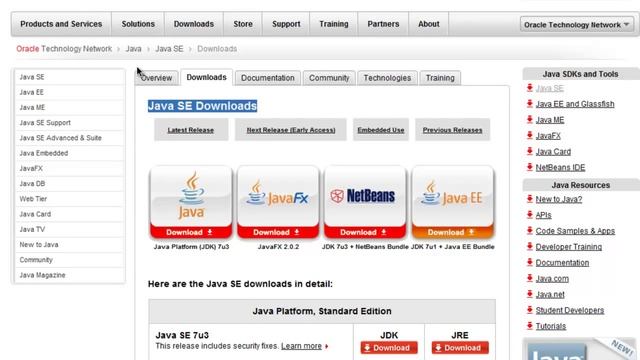Open the Previous Releases link
The image size is (640, 360).
(x=452, y=130)
